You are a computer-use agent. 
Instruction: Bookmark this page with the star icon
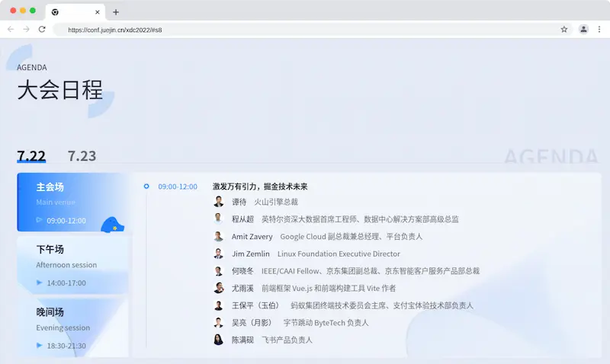[564, 29]
